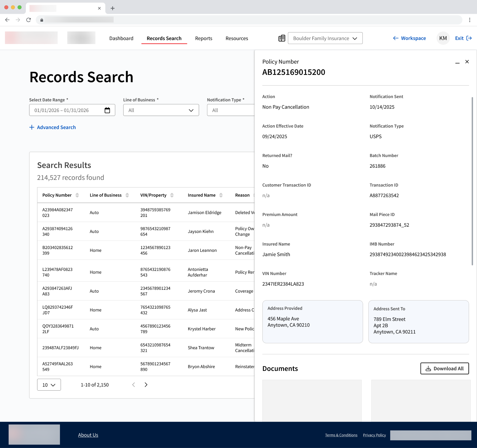The image size is (477, 448).
Task: Close the current browser tab
Action: 99,8
